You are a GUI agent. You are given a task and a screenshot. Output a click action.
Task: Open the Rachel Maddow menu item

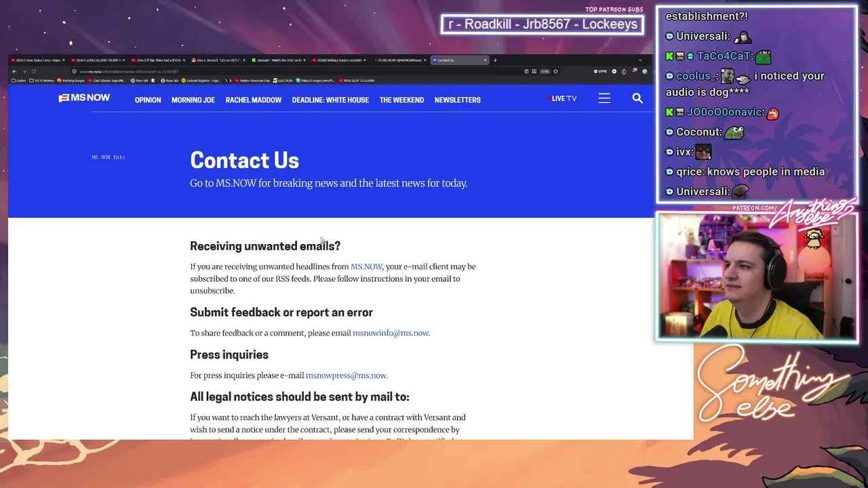254,100
